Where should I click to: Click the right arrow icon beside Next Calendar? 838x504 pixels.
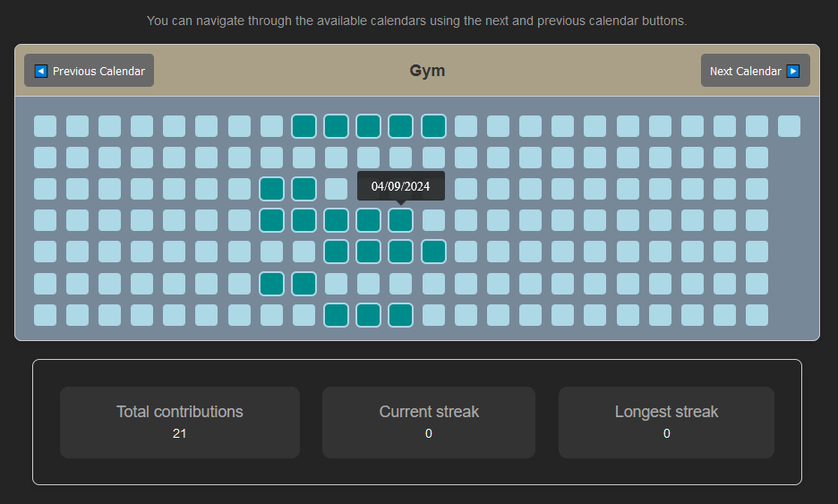[x=792, y=71]
